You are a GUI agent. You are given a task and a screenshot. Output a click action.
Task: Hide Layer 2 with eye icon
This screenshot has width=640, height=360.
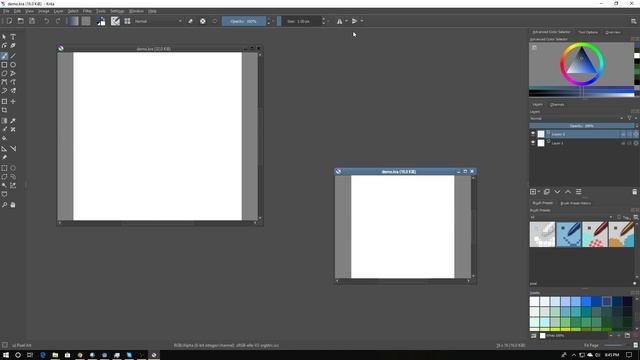coord(533,134)
